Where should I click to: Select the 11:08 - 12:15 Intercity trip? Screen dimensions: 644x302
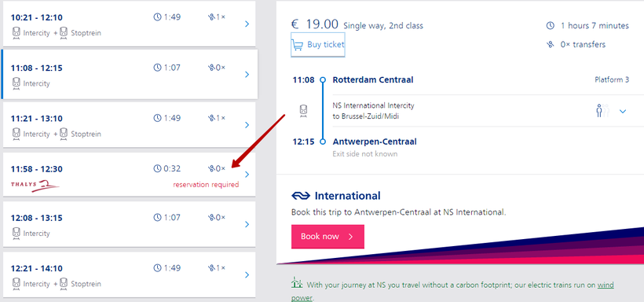130,75
